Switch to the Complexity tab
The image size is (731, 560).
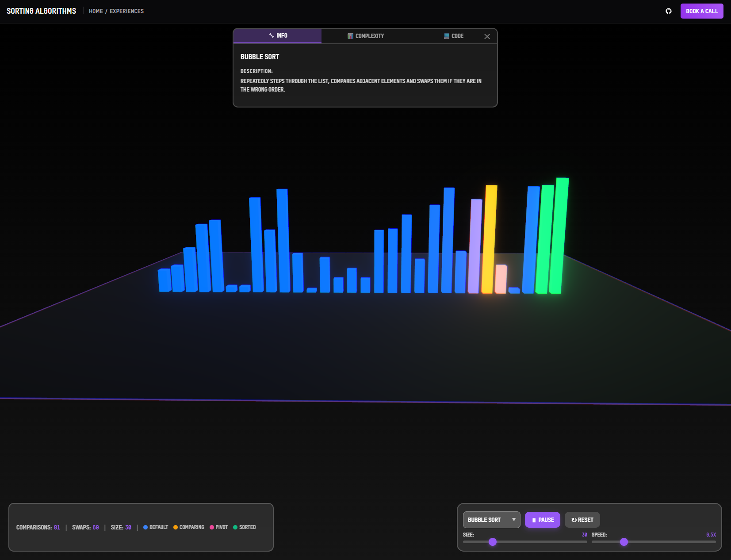click(366, 36)
